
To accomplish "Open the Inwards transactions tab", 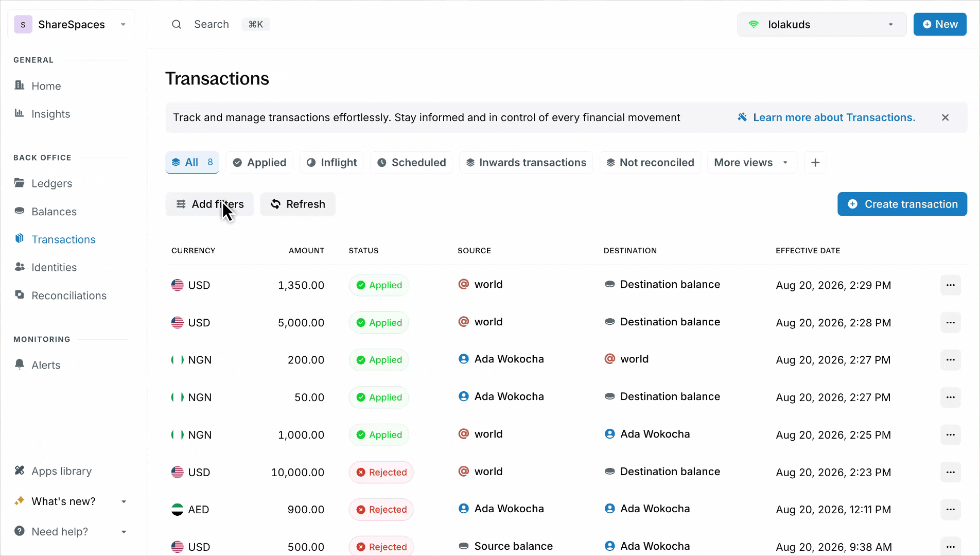I will pyautogui.click(x=526, y=163).
